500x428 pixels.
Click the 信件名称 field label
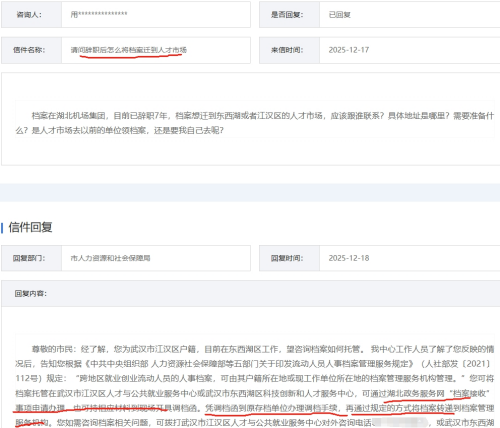point(29,50)
